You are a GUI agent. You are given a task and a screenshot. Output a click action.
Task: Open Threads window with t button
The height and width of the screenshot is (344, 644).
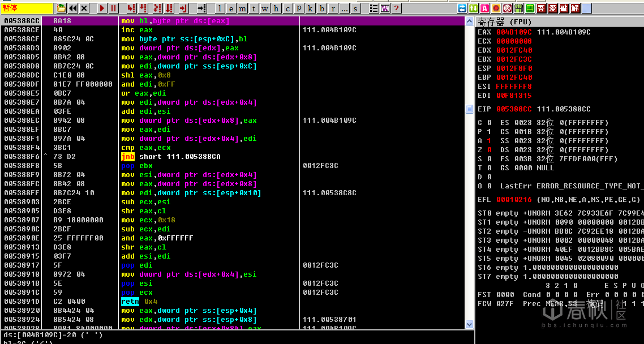[x=254, y=8]
